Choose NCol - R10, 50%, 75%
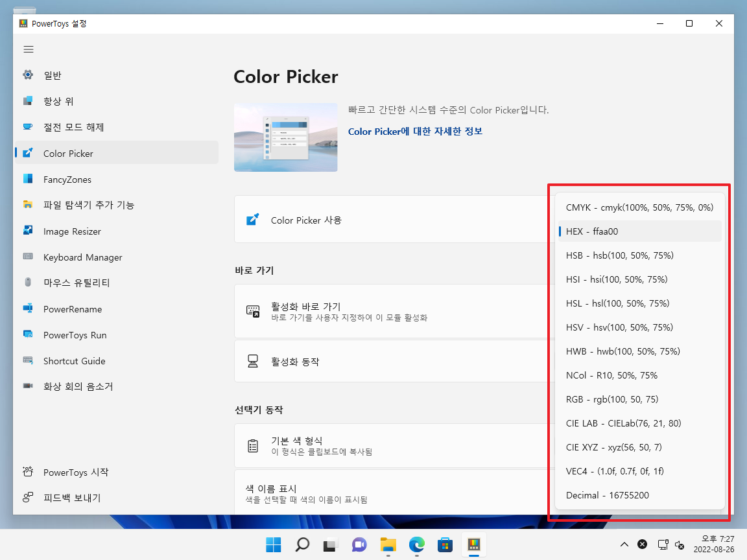 coord(640,375)
